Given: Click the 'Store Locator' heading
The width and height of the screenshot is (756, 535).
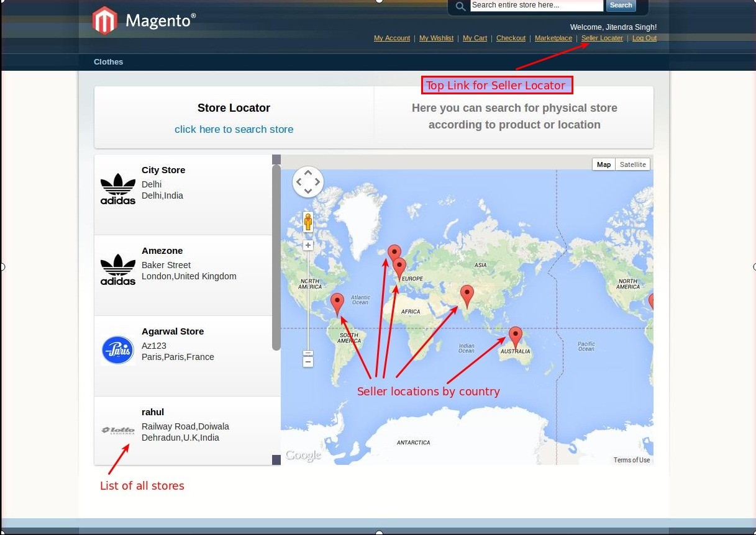Looking at the screenshot, I should (234, 108).
